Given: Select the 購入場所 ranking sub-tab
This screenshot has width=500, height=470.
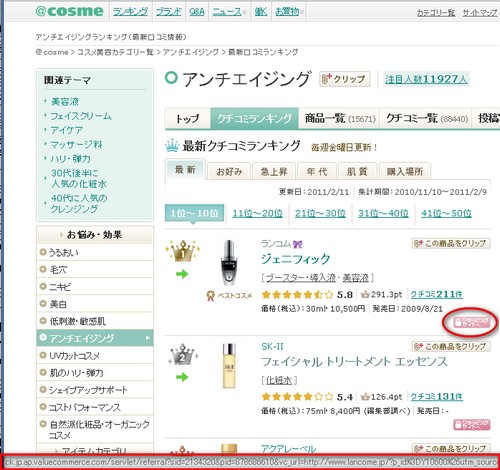Looking at the screenshot, I should pos(405,172).
